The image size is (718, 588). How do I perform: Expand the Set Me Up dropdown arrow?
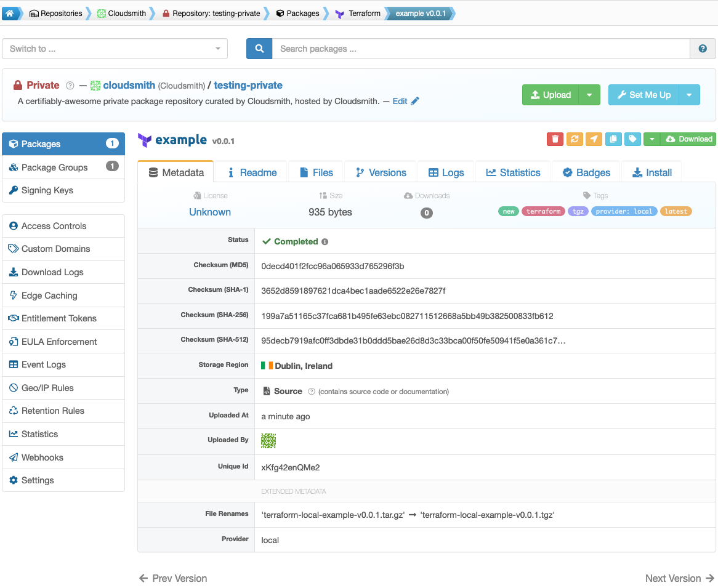point(688,95)
